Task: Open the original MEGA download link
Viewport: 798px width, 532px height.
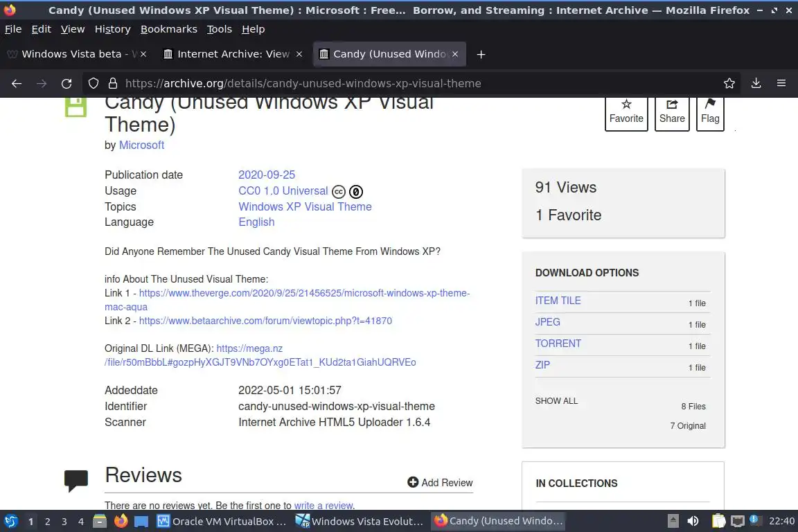Action: (260, 355)
